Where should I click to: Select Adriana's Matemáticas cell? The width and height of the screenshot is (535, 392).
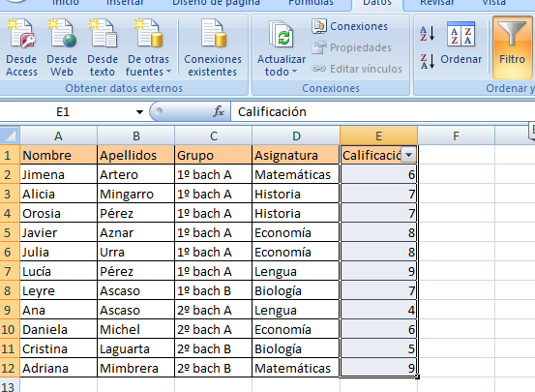[x=296, y=368]
